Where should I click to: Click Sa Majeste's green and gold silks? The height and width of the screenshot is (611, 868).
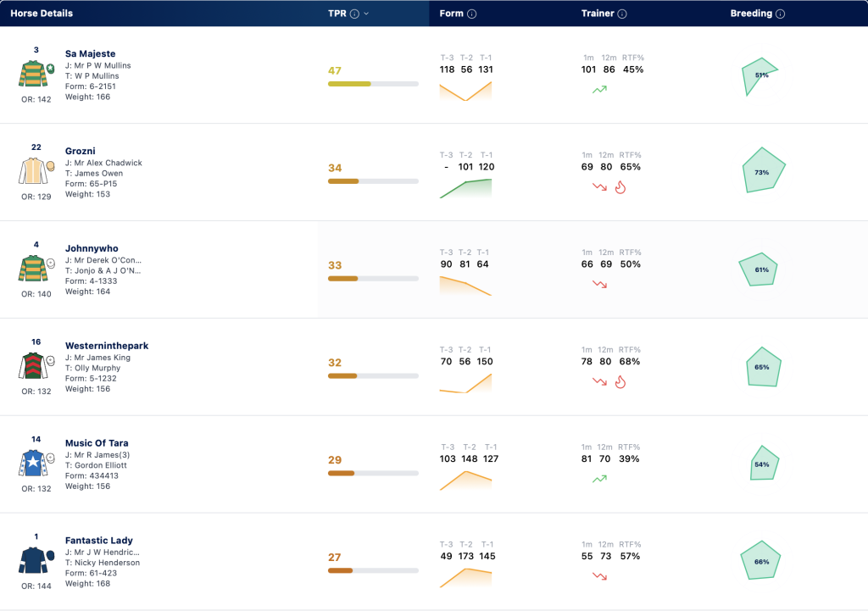(33, 74)
